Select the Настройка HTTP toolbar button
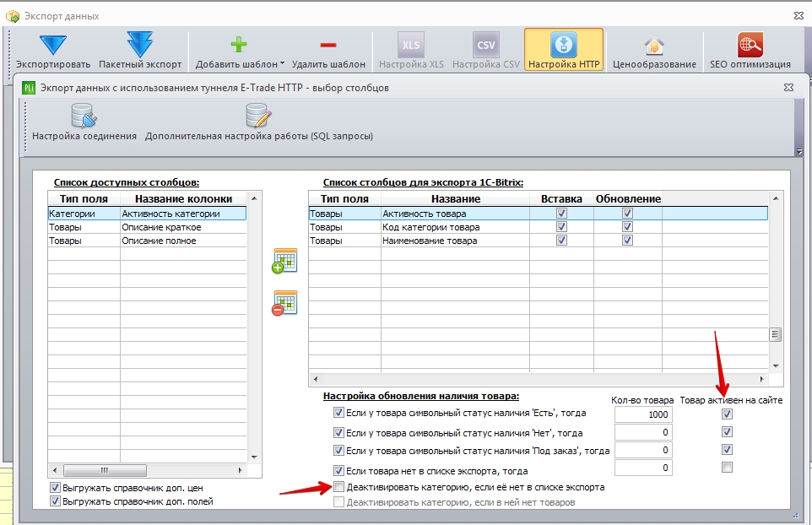 coord(564,50)
